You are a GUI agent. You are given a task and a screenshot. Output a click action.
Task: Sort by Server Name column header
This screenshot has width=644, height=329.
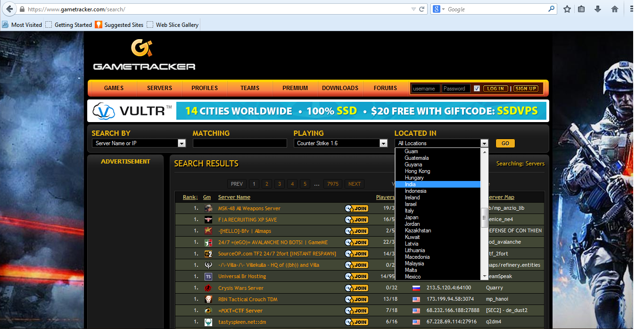point(234,197)
